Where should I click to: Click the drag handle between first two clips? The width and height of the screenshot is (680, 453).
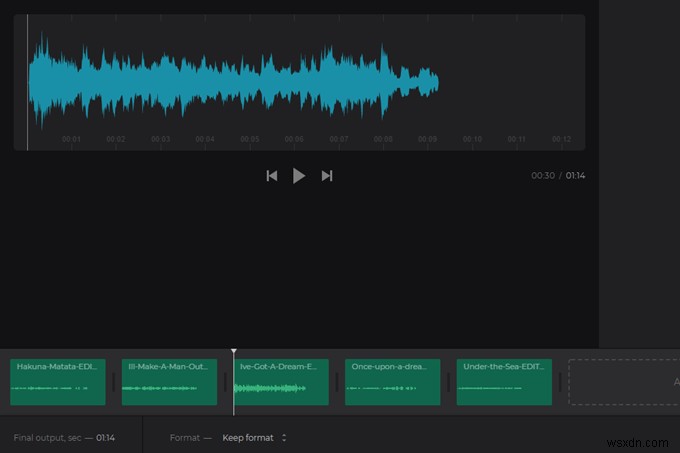coord(113,382)
